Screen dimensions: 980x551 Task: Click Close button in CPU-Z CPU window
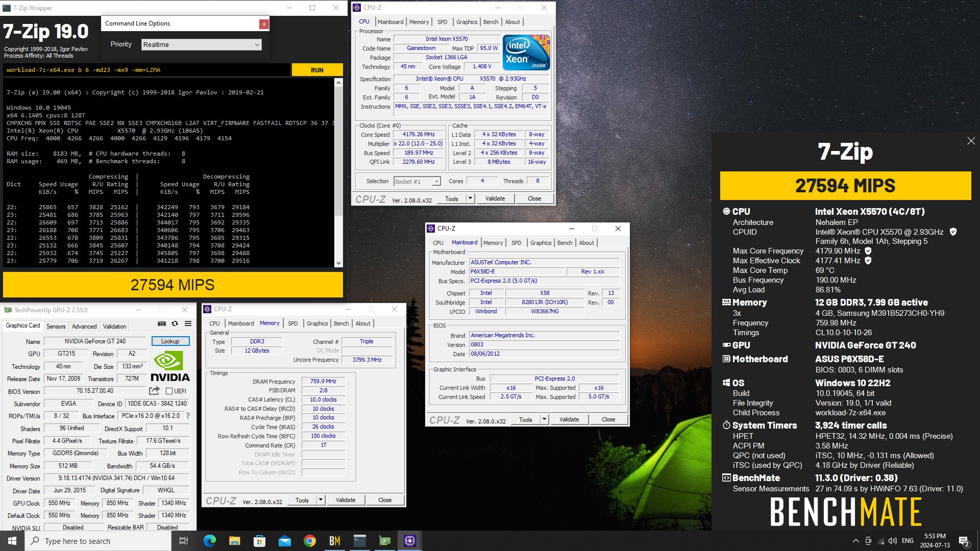(x=534, y=198)
